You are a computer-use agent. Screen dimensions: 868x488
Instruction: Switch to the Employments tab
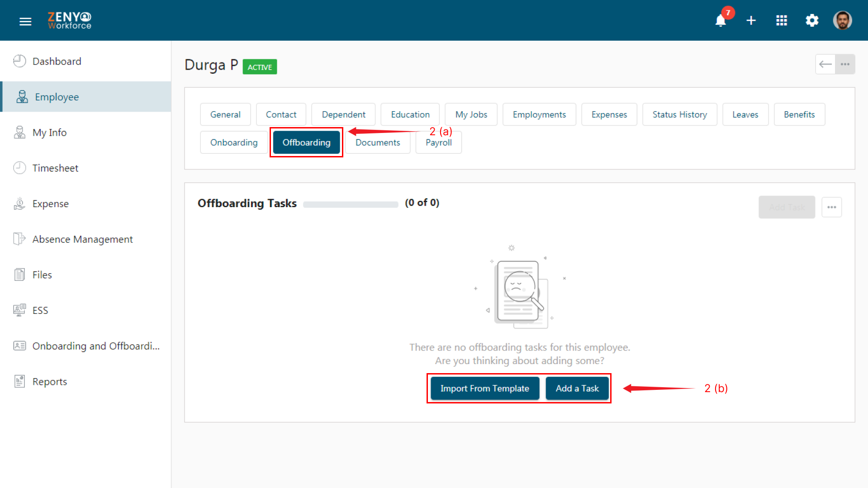539,114
